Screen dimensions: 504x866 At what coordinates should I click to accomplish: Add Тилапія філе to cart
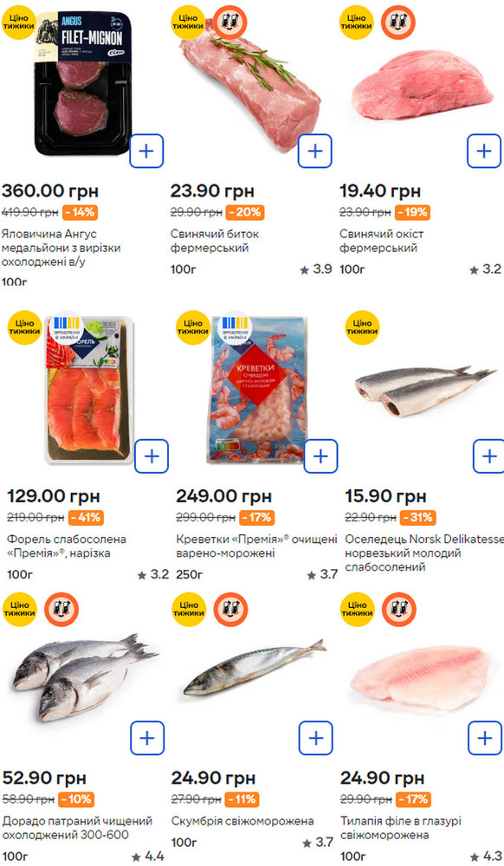click(x=485, y=738)
